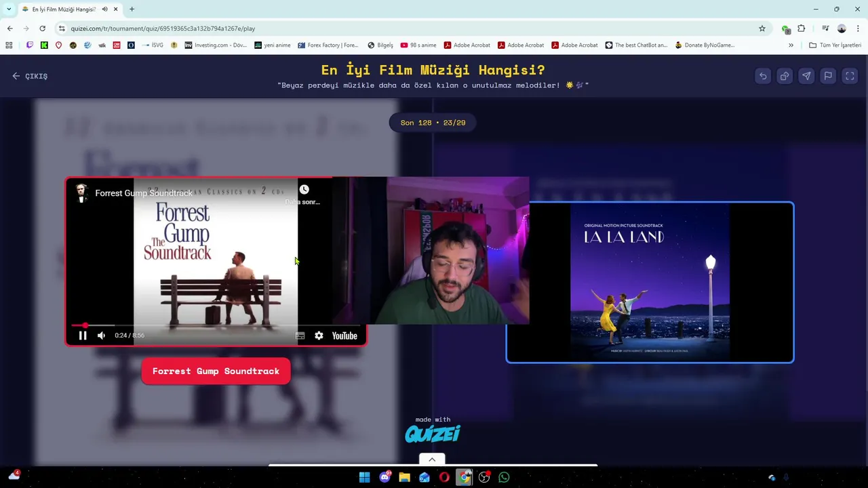Open the Chrome three-dot menu

(859, 28)
